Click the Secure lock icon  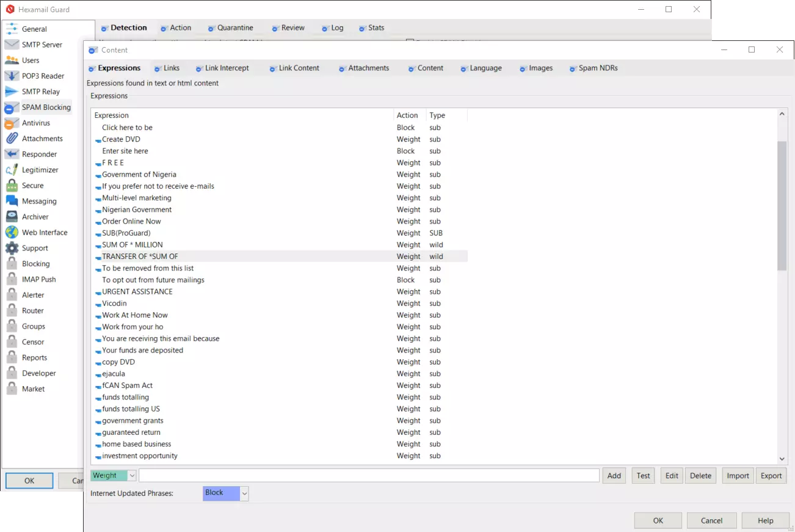click(x=12, y=186)
